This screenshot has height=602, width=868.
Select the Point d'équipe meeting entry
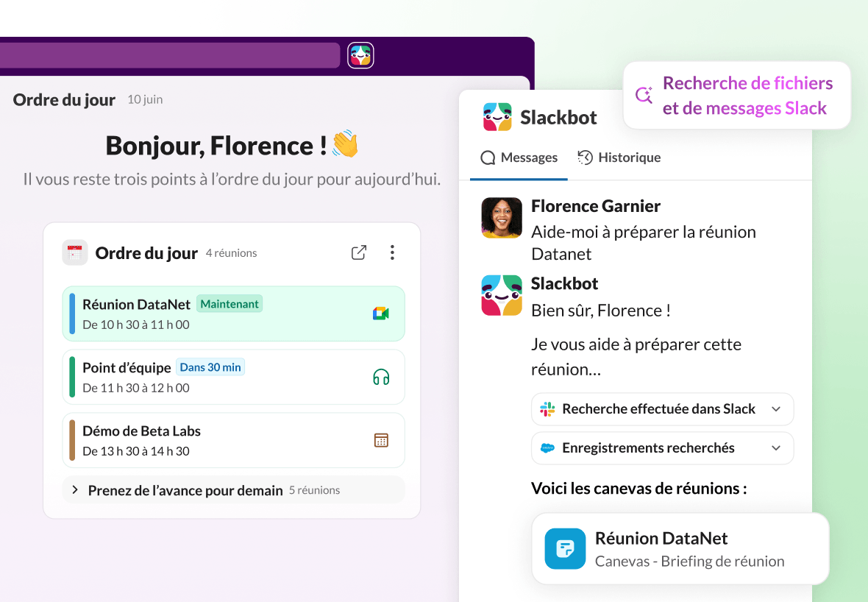click(x=221, y=378)
